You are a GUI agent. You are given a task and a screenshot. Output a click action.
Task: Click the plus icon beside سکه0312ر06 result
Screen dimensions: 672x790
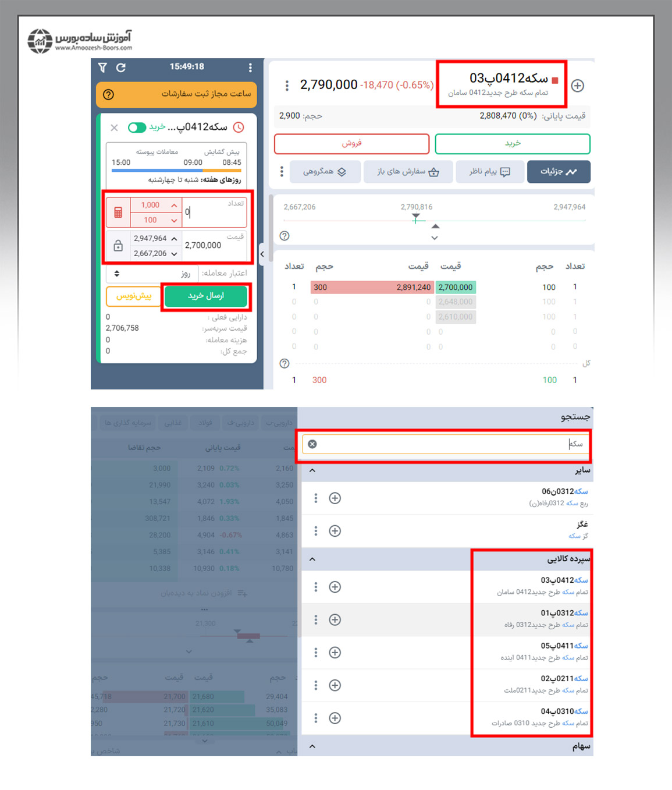click(335, 498)
